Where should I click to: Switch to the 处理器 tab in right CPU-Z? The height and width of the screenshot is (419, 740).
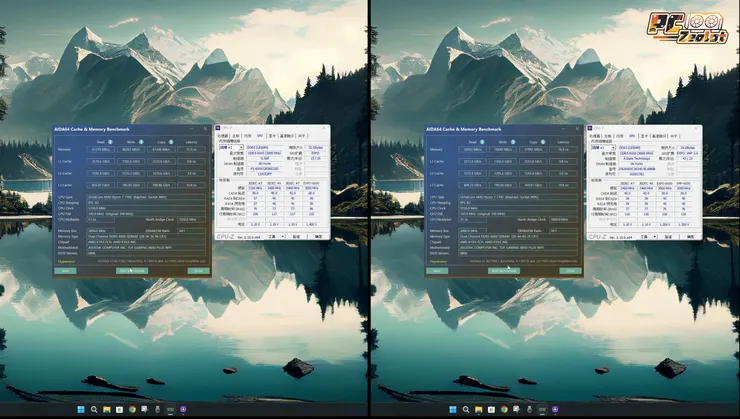coord(595,136)
